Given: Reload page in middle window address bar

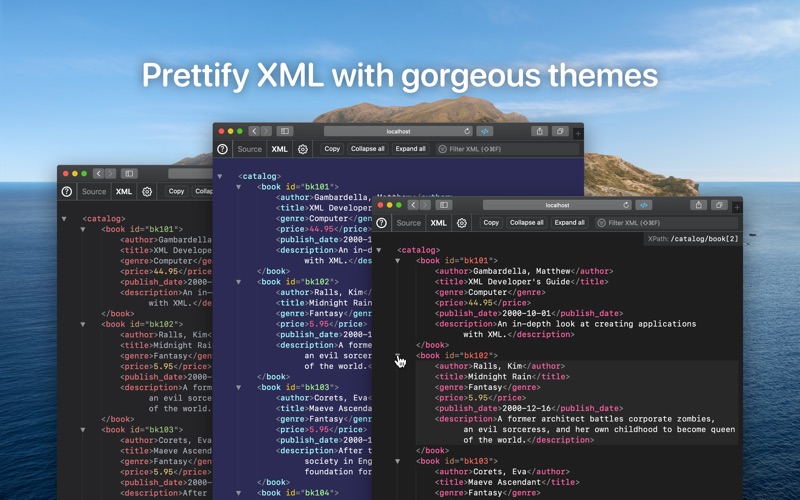Looking at the screenshot, I should pyautogui.click(x=467, y=131).
